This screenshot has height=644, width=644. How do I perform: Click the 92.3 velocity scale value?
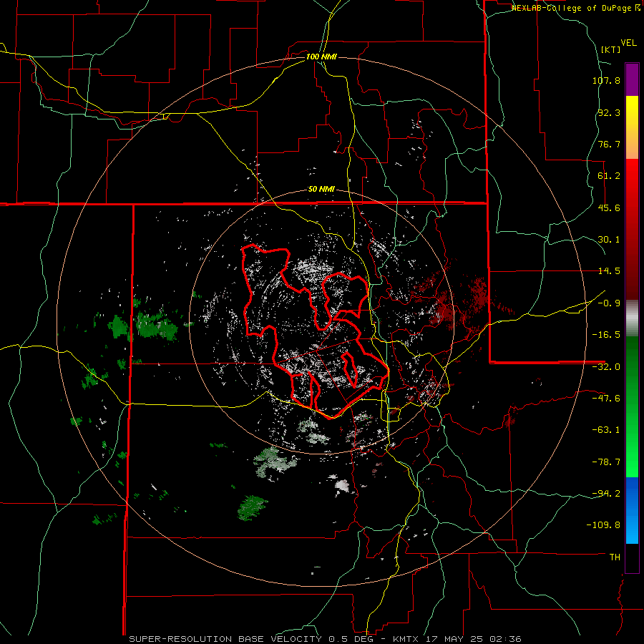609,112
